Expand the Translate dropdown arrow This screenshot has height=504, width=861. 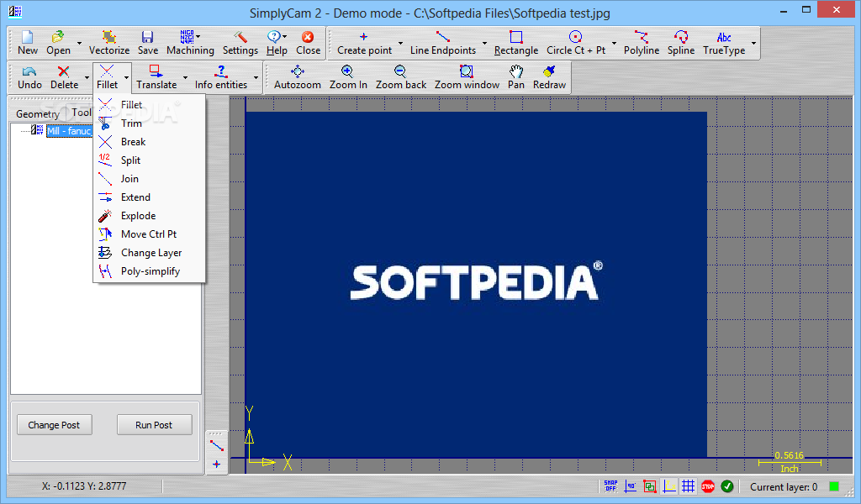click(185, 77)
